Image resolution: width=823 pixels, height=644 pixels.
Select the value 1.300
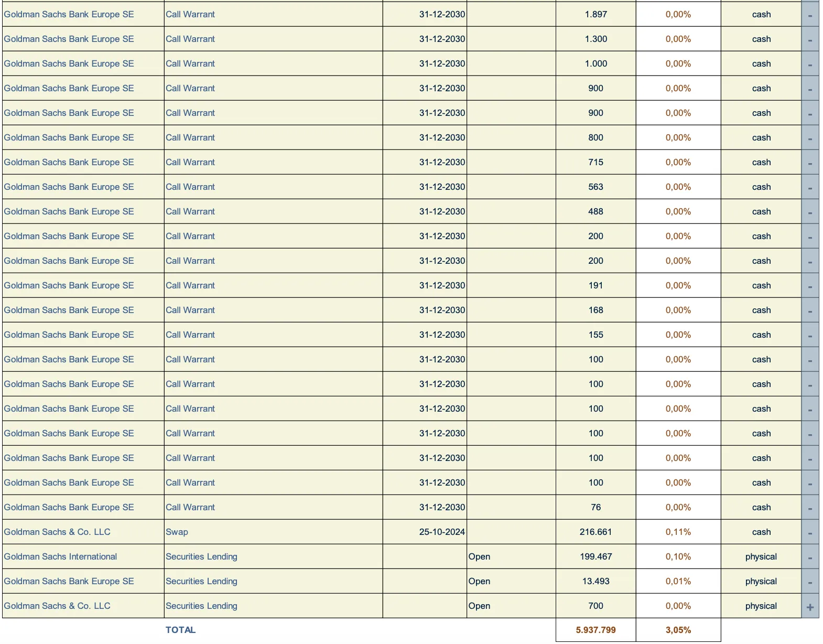(595, 39)
